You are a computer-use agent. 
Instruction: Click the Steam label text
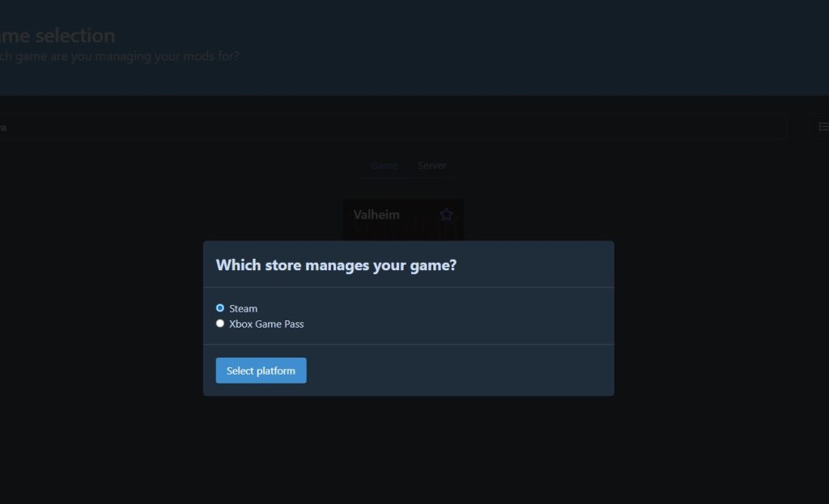[x=243, y=308]
